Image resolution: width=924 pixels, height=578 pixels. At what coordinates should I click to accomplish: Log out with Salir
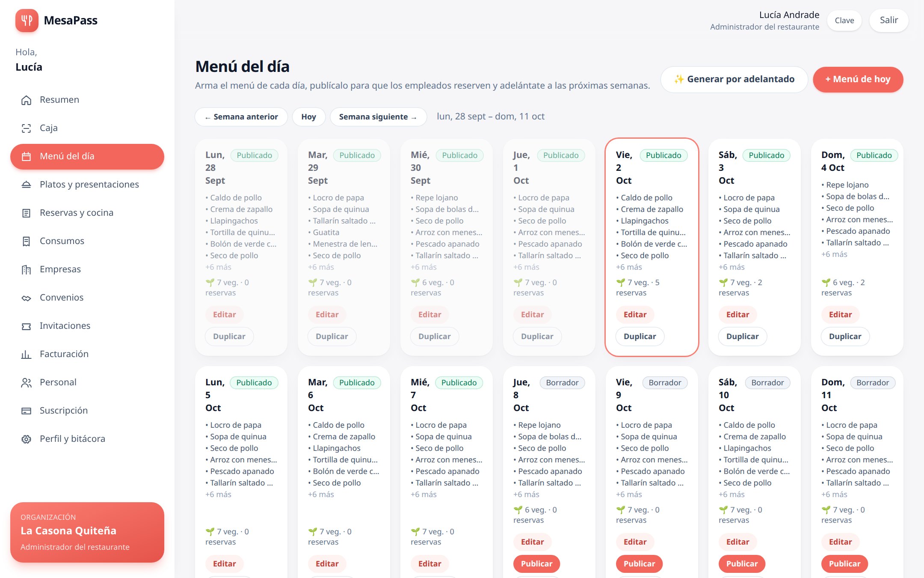[888, 20]
